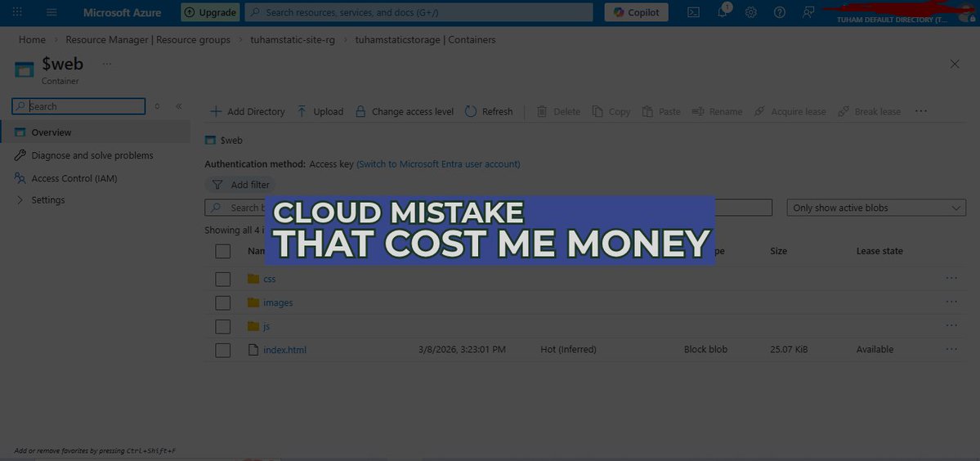The height and width of the screenshot is (461, 980).
Task: Focus the global resource search box
Action: (x=418, y=12)
